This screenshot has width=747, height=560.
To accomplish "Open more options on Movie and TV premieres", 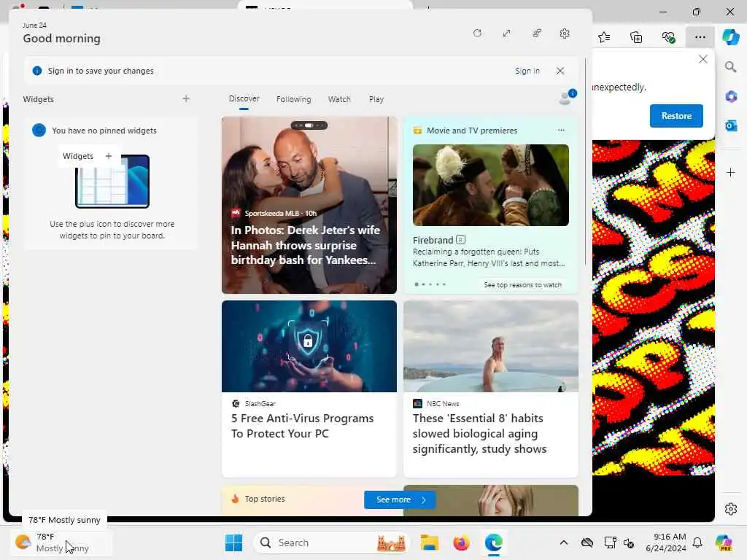I will coord(561,130).
